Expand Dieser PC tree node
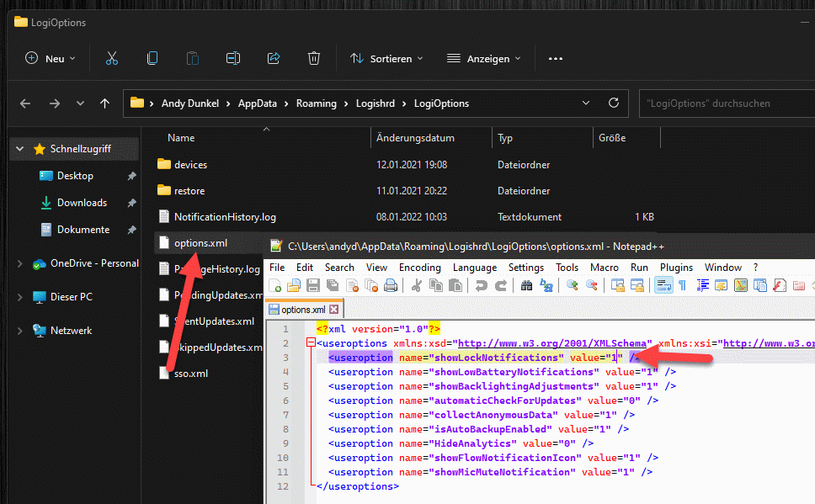 (19, 297)
